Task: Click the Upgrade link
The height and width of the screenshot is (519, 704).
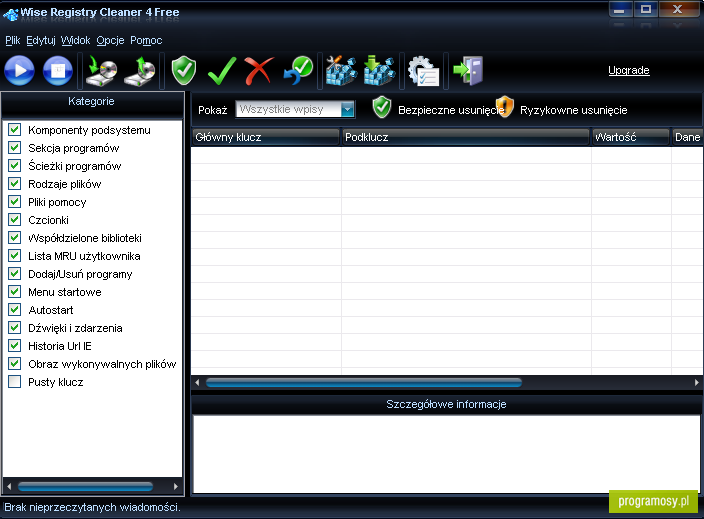Action: [629, 70]
